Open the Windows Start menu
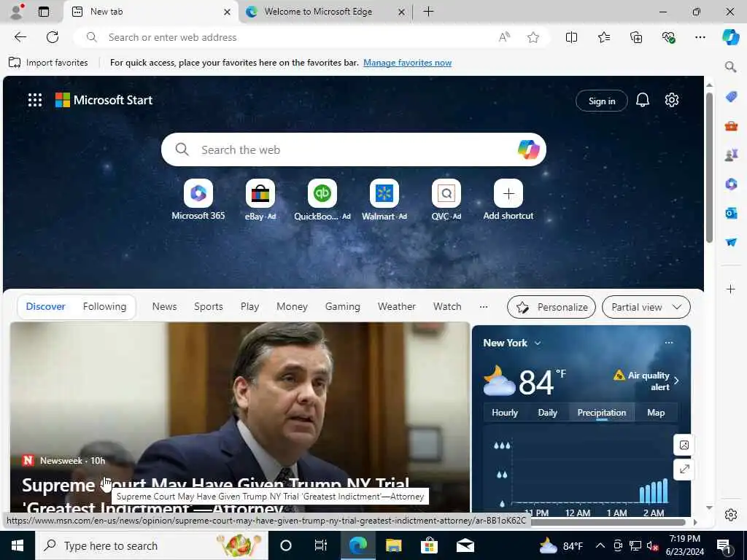Screen dimensions: 747x560 (18, 545)
